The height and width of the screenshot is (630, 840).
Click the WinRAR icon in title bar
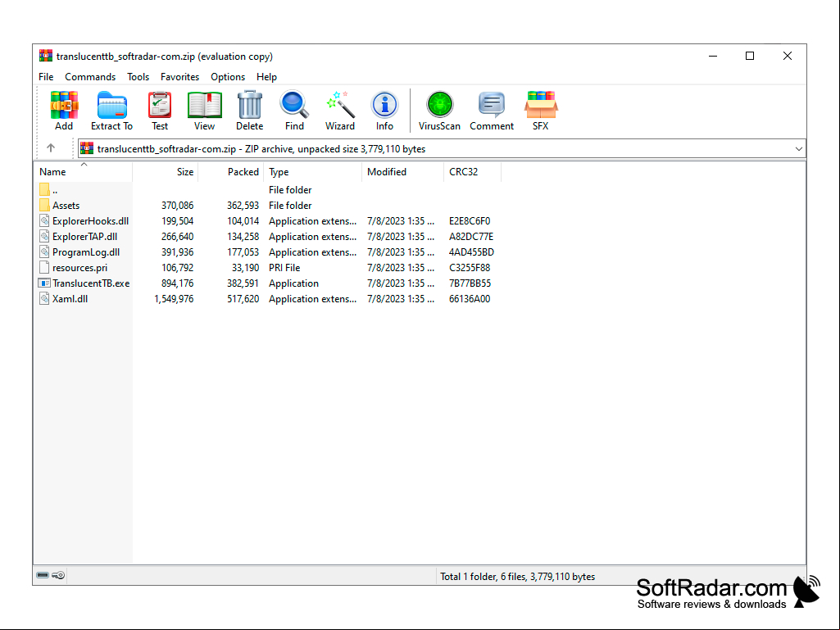pyautogui.click(x=46, y=56)
